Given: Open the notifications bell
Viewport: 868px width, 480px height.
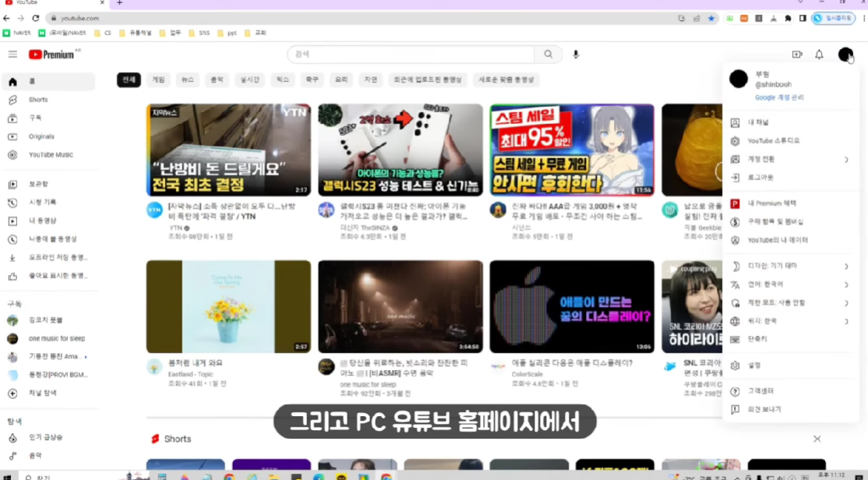Looking at the screenshot, I should click(819, 55).
